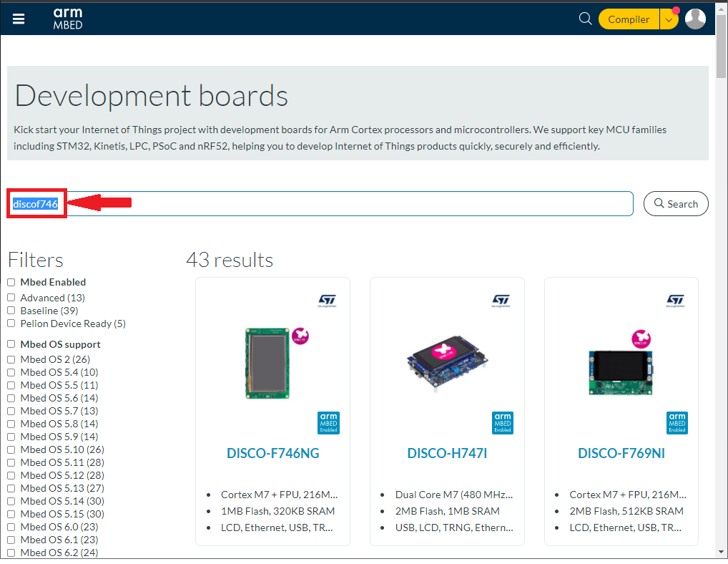Check the Mbed OS 5.5 (11) filter

(x=11, y=385)
